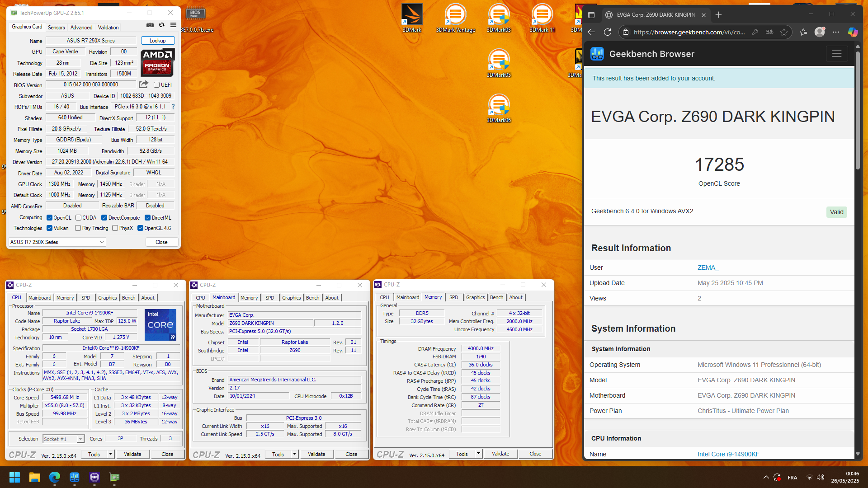868x488 pixels.
Task: Open the BIOS exe desktop shortcut
Action: 196,19
